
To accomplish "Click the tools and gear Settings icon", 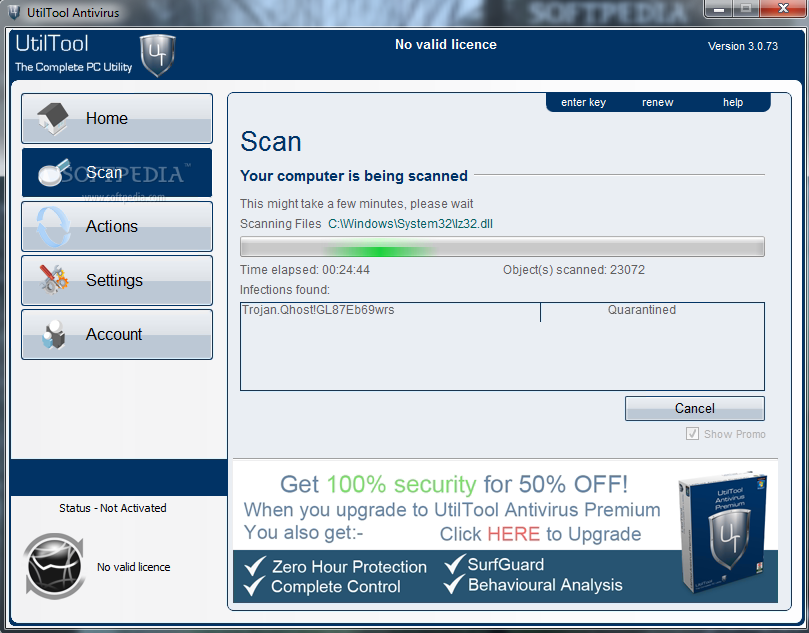I will click(54, 279).
